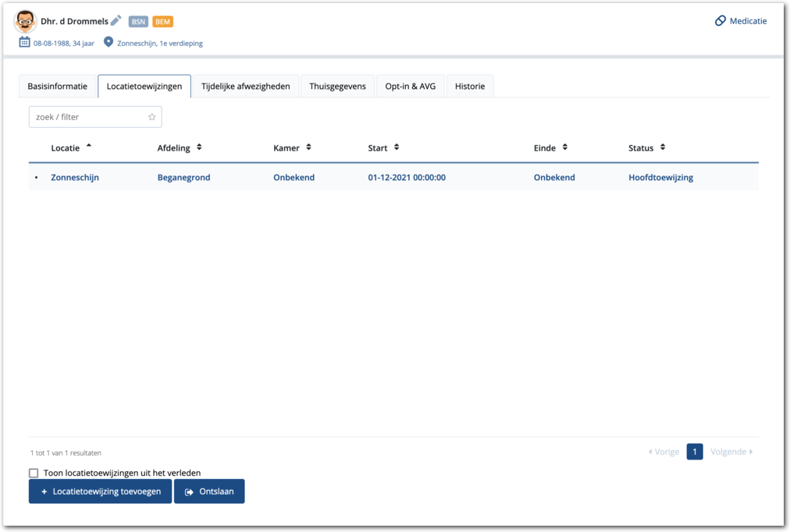The width and height of the screenshot is (790, 532).
Task: Switch to the Basisinformatie tab
Action: (x=58, y=87)
